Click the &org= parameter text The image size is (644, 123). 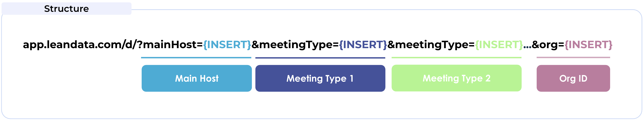548,45
